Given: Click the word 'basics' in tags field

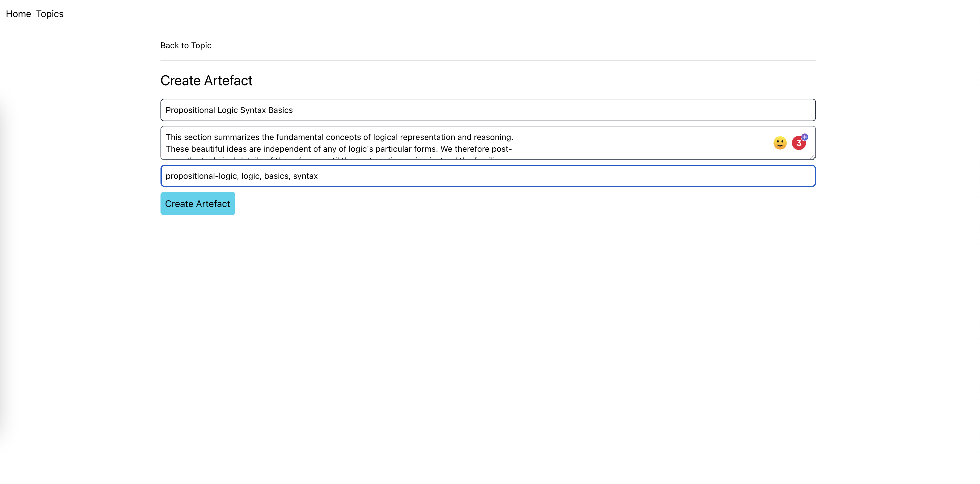Looking at the screenshot, I should point(277,176).
